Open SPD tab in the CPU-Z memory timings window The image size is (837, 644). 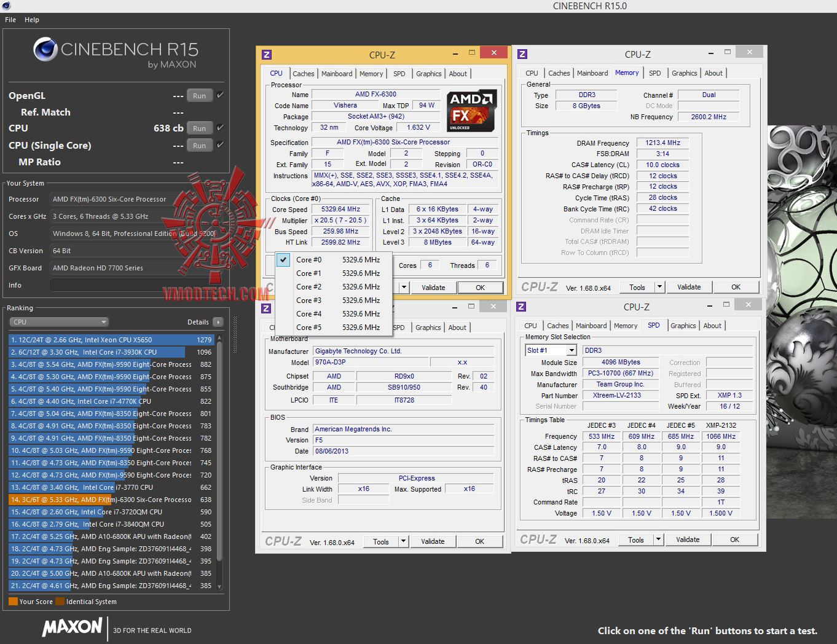(x=655, y=73)
